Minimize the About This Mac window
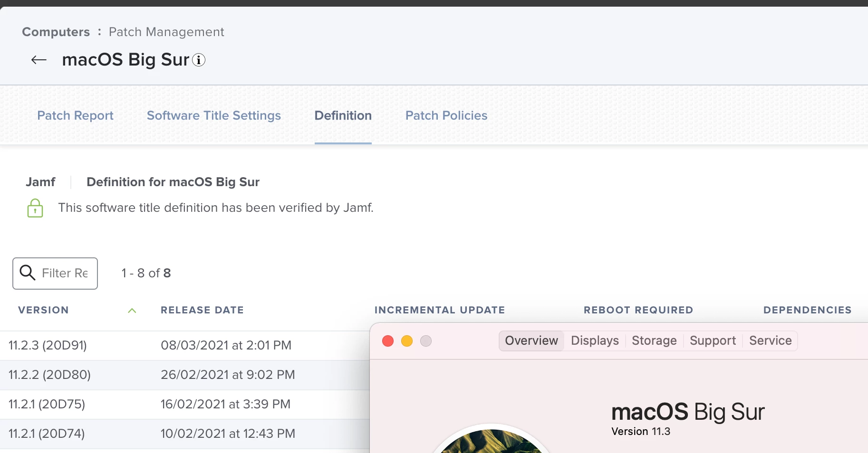 click(x=407, y=341)
